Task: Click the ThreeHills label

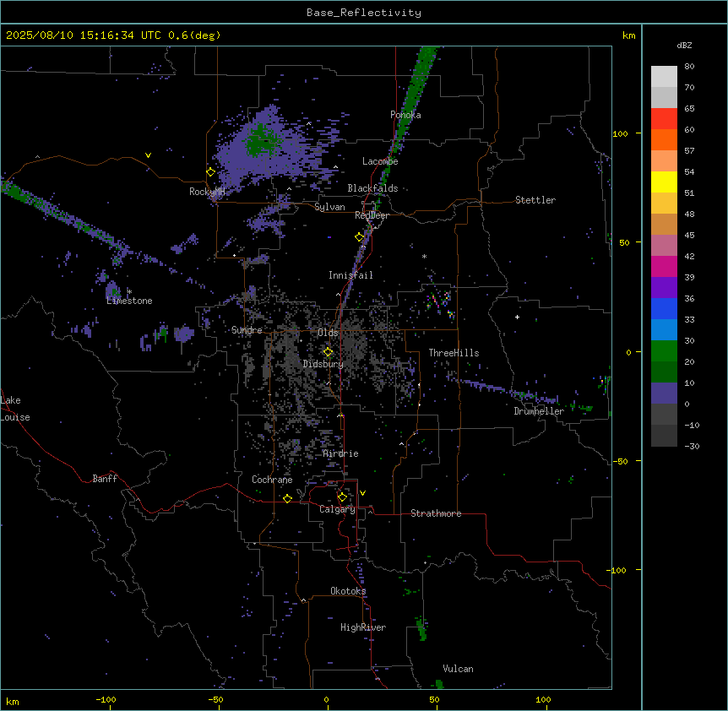Action: coord(454,353)
